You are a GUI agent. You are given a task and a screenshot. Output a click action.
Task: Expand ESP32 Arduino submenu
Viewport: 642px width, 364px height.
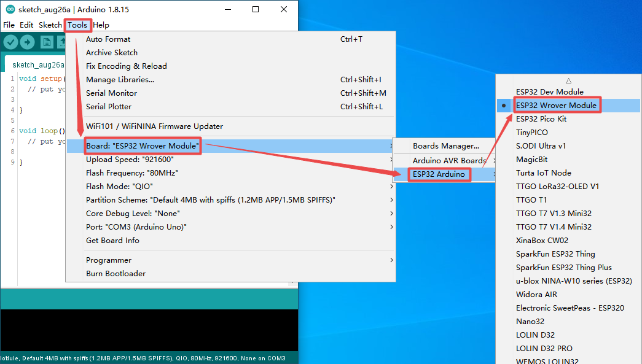click(444, 174)
